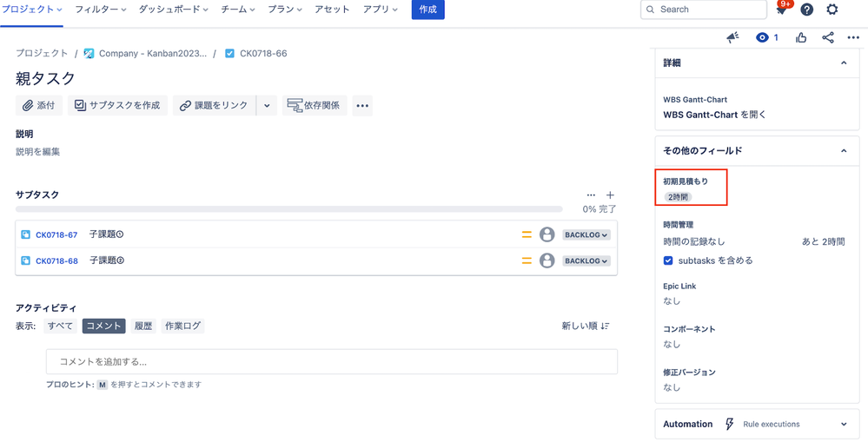Collapse the その他のフィールド panel chevron
The image size is (868, 442).
point(844,150)
